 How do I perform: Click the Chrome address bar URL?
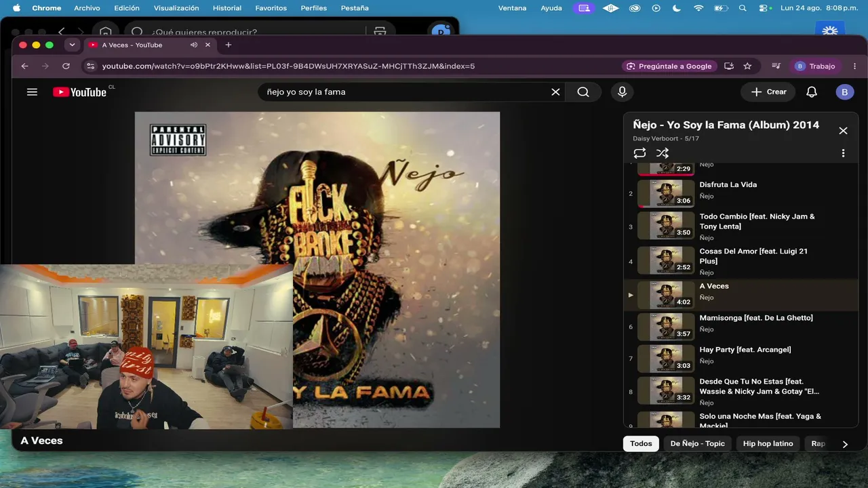click(x=288, y=66)
